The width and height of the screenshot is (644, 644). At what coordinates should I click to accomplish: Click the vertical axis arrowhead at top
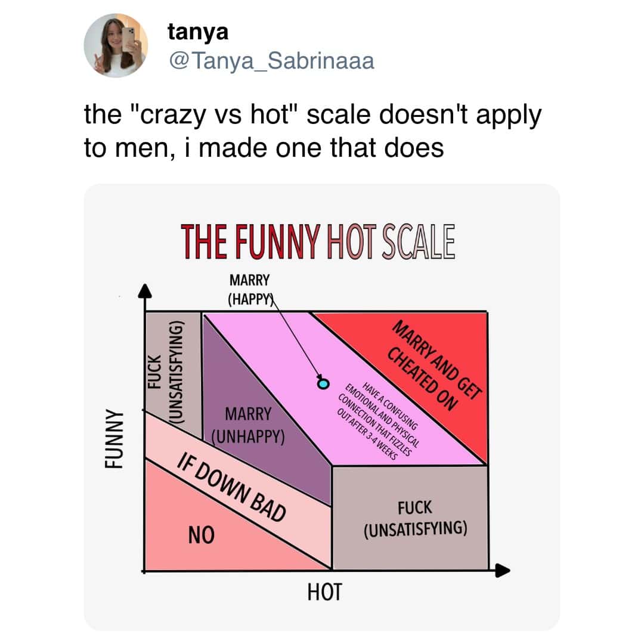(x=144, y=290)
